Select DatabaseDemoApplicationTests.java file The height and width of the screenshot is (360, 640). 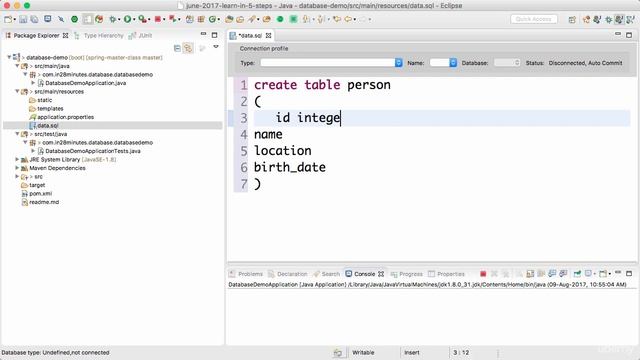(x=93, y=151)
